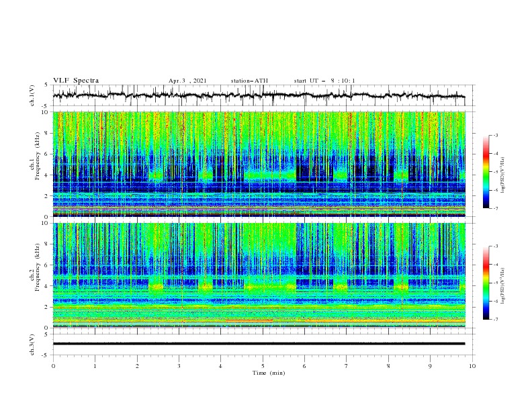Click the "3" tick on the Time axis
Image resolution: width=532 pixels, height=411 pixels.
[179, 366]
